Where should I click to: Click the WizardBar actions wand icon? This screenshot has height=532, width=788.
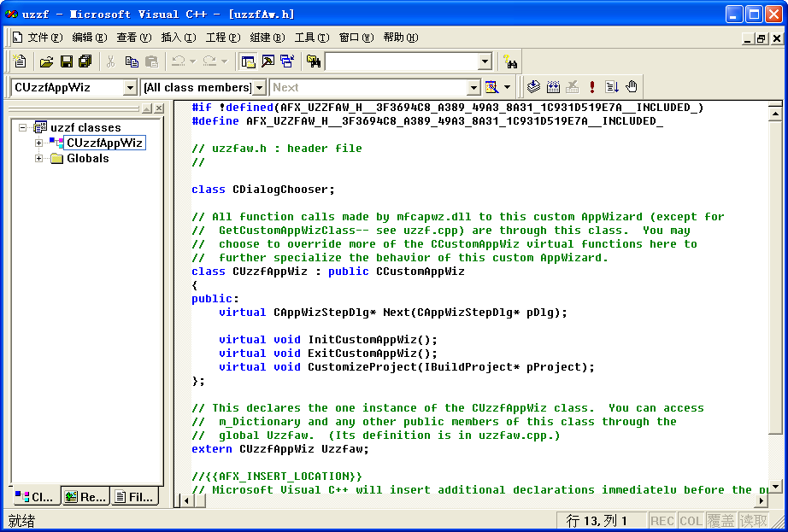pos(491,87)
